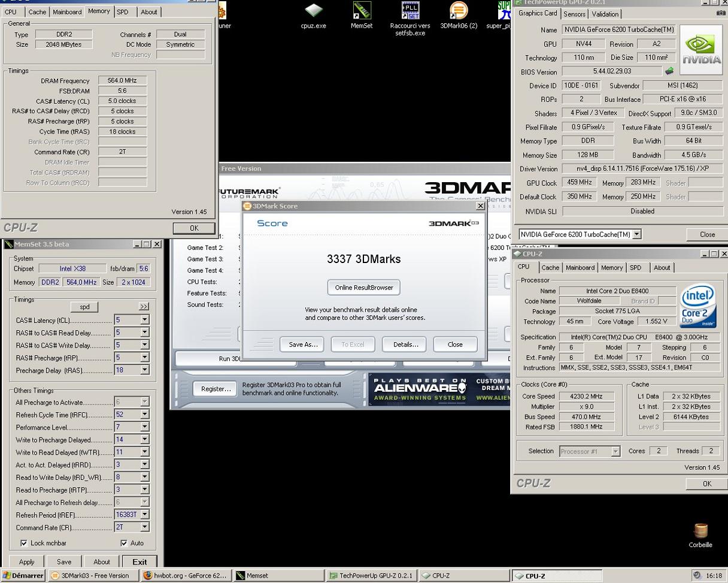Switch to TechPowerUp GPU-Z taskbar item
Viewport: 728px width, 583px height.
[x=372, y=576]
